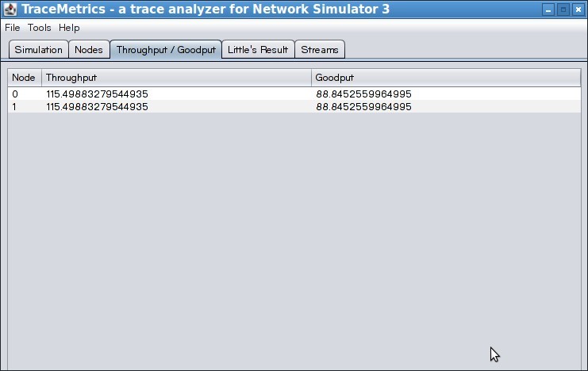Select the Throughput / Goodput tab
This screenshot has height=371, width=588.
click(x=166, y=49)
